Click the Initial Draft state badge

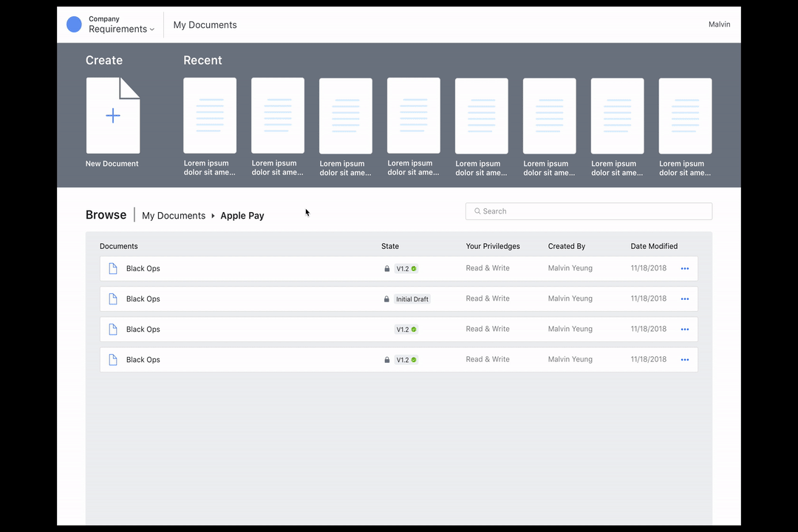[x=412, y=299]
